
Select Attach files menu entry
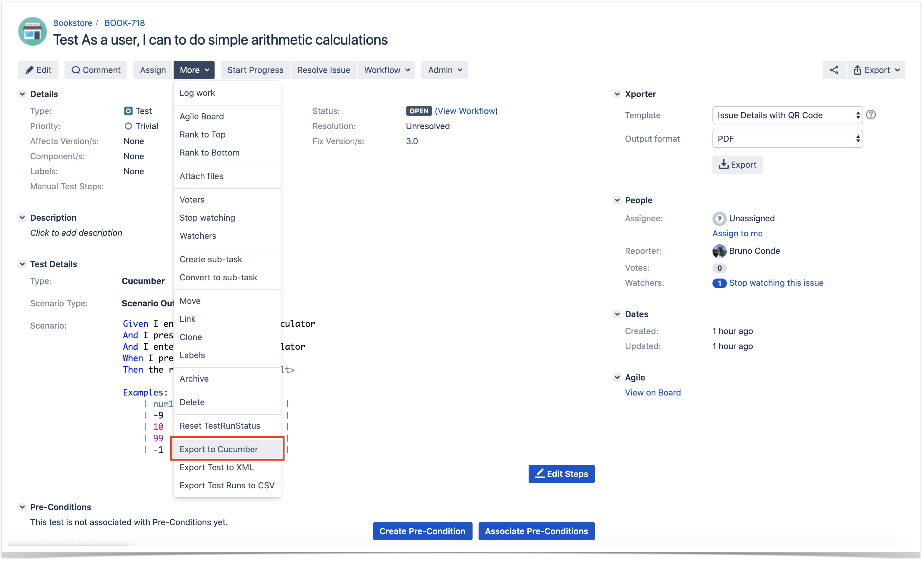228,176
